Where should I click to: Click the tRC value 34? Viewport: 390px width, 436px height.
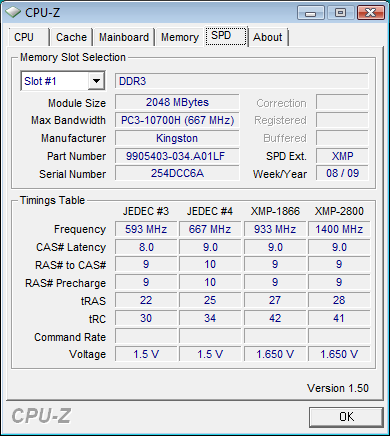click(210, 318)
